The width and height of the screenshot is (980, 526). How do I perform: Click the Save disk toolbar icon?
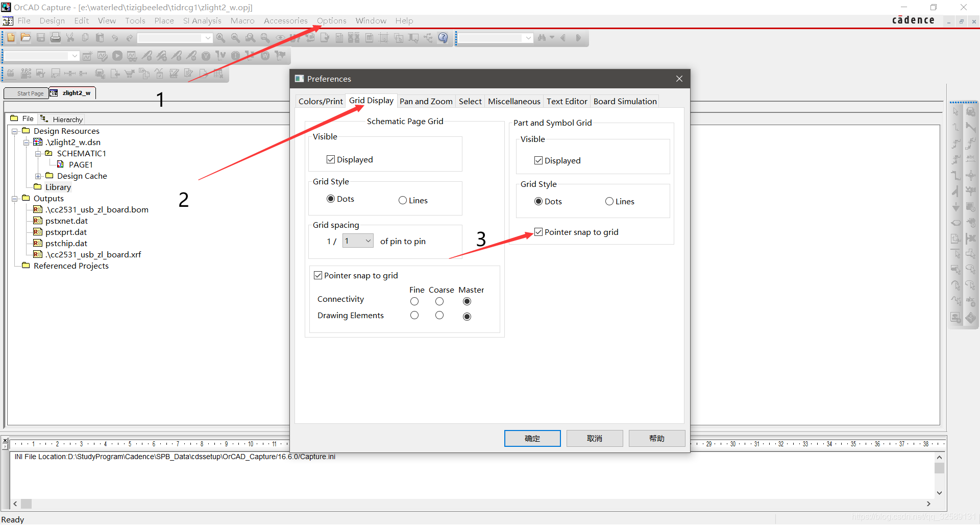pyautogui.click(x=41, y=38)
